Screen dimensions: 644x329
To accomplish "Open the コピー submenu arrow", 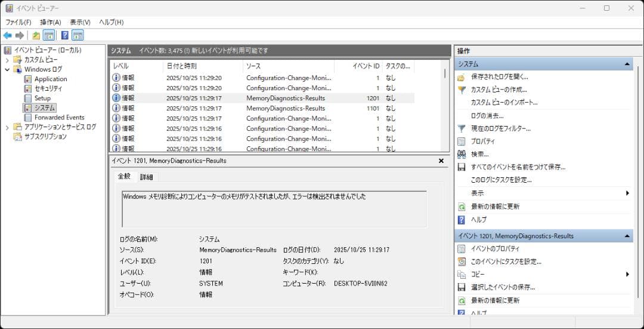I will point(627,274).
